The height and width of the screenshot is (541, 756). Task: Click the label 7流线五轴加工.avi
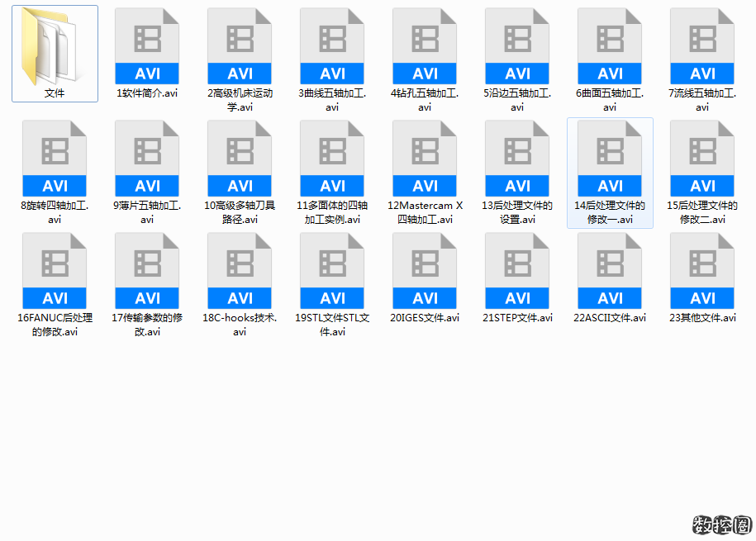pos(702,100)
